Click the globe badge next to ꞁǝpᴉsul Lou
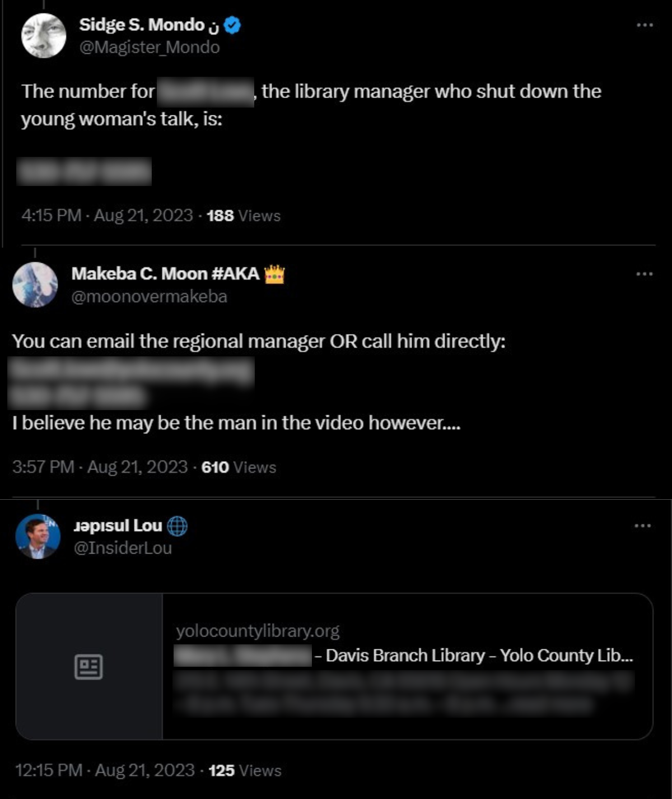 pos(178,527)
